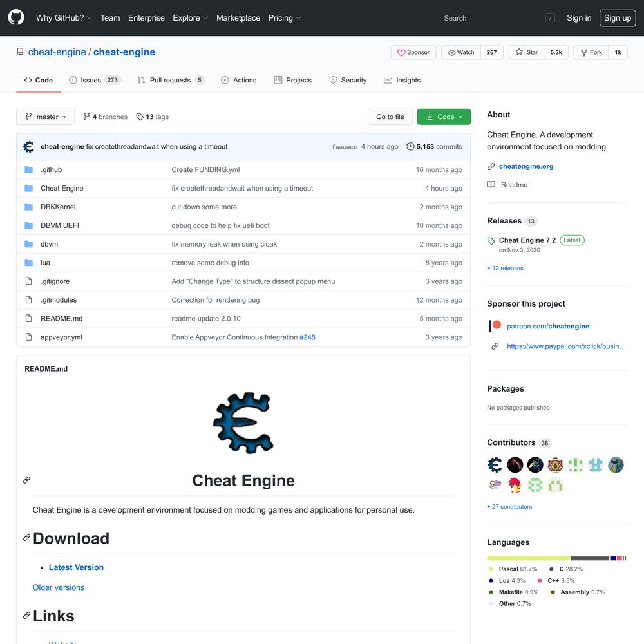Open the Projects tab
The width and height of the screenshot is (644, 644).
tap(293, 80)
